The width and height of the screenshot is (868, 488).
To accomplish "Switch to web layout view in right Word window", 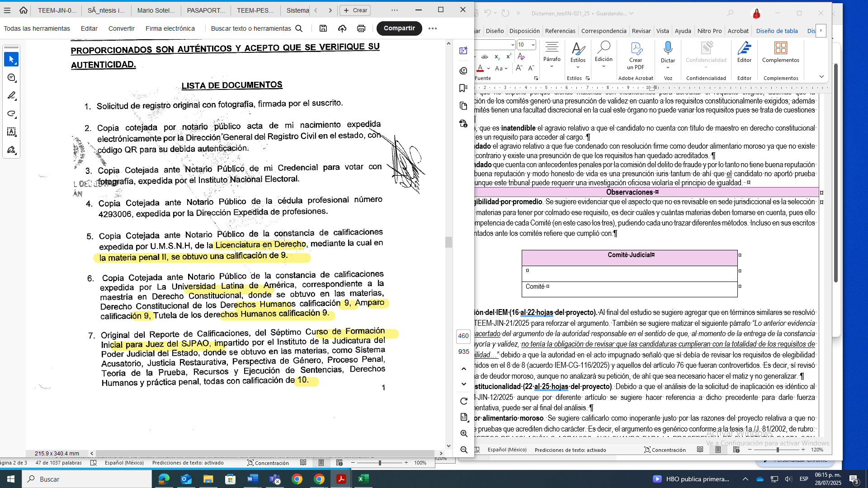I will tap(736, 450).
